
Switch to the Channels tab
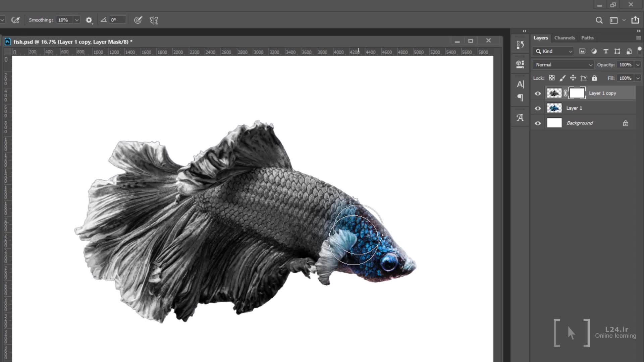(x=565, y=38)
